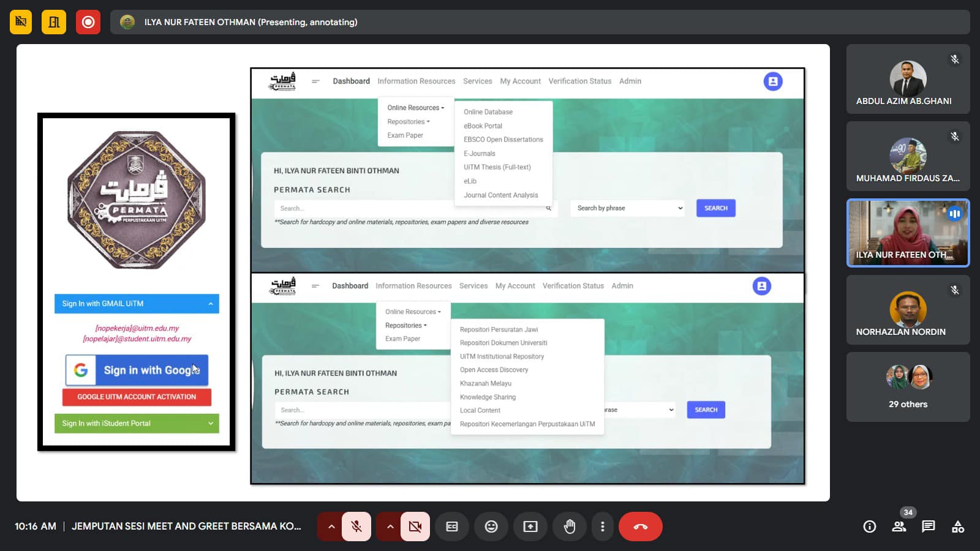Expand Online Resources submenu in upper panel

415,108
